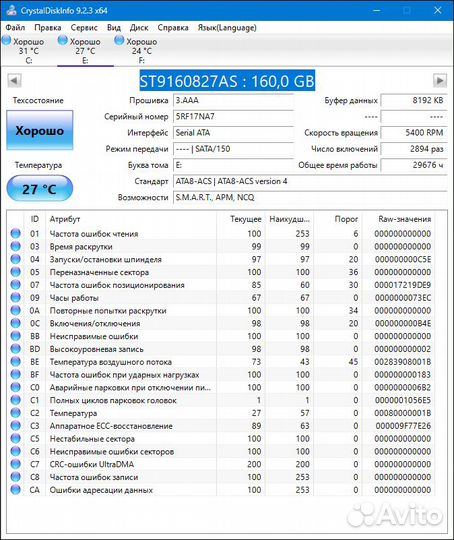Click the Serial ATA interface field
454x540 pixels.
coord(233,133)
